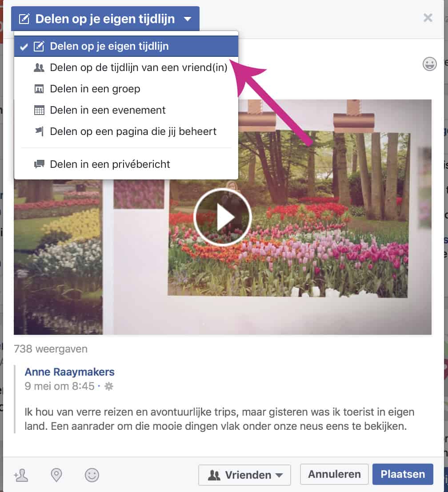Click the 'Plaatsen' button
Screen dimensions: 448x492
tap(403, 474)
